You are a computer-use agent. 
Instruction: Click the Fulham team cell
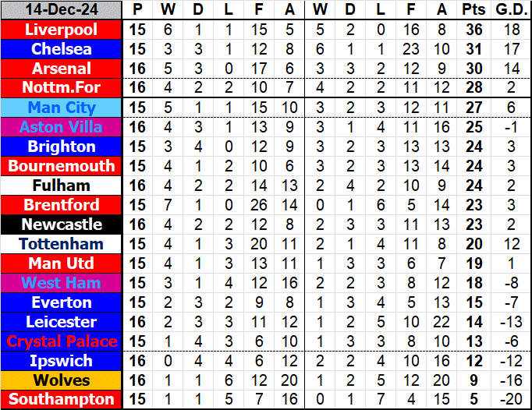tap(62, 186)
